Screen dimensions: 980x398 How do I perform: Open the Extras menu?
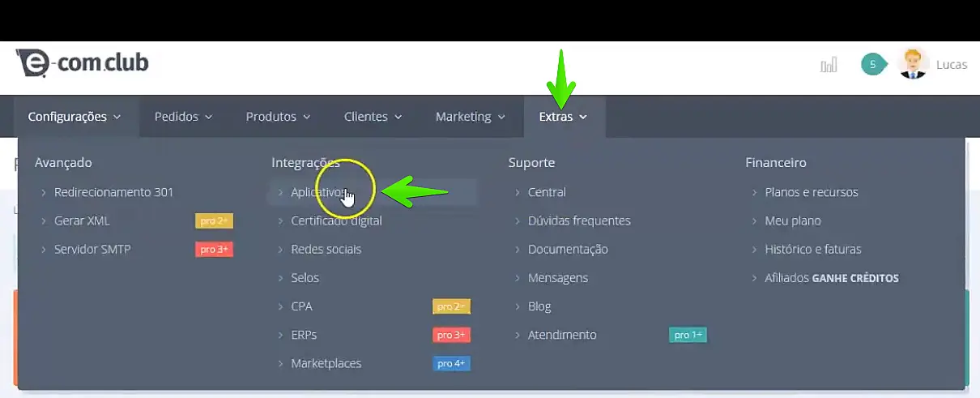564,117
